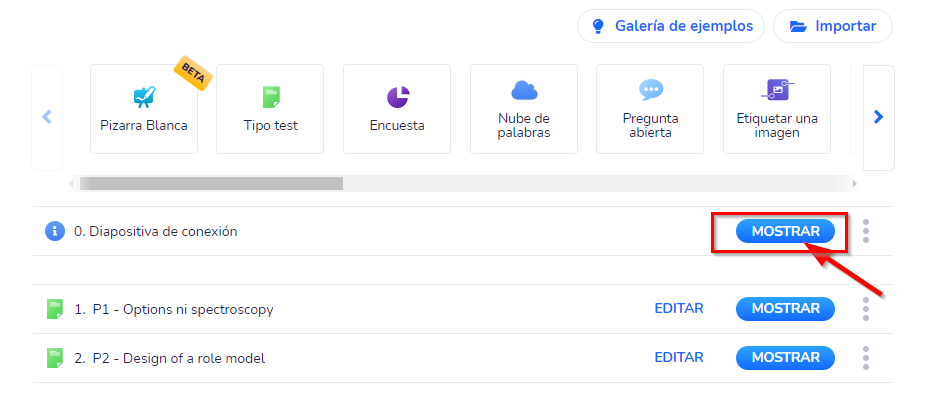
Task: Go back with the left carousel chevron
Action: pyautogui.click(x=47, y=117)
